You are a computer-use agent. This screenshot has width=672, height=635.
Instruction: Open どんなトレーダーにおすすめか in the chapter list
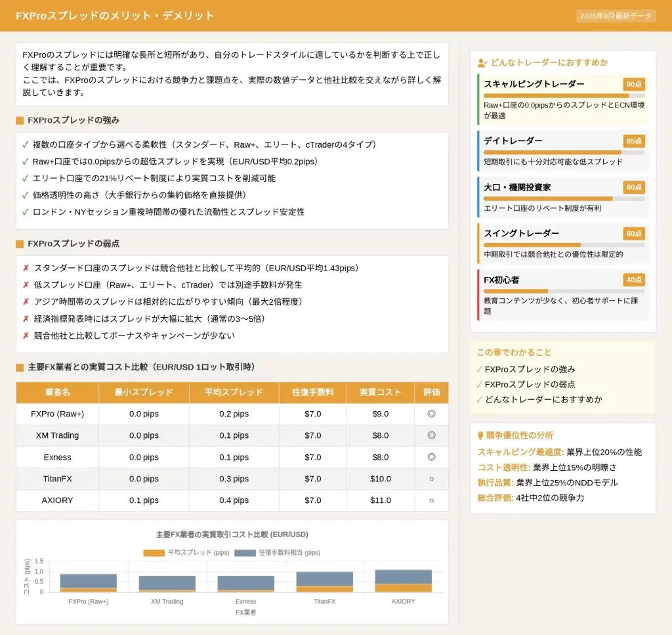(543, 399)
